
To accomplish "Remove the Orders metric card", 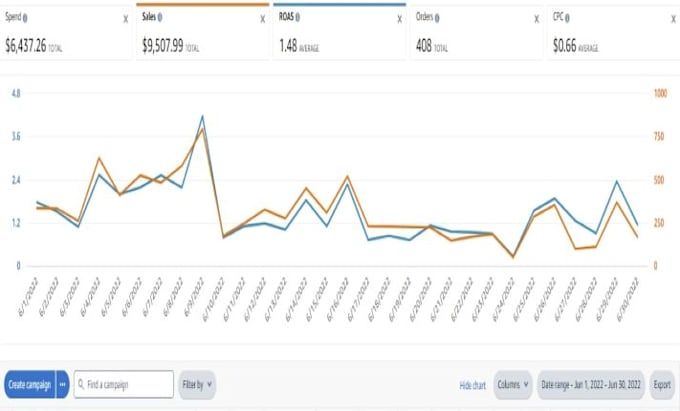I will pos(537,19).
